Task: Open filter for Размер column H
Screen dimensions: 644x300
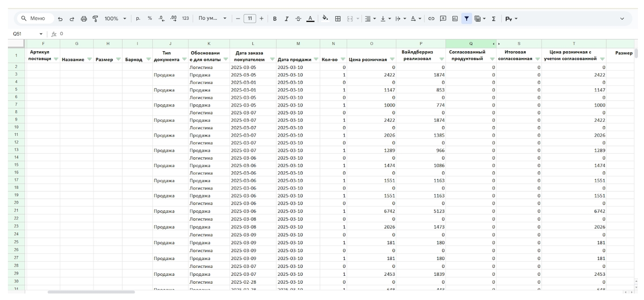Action: (118, 59)
